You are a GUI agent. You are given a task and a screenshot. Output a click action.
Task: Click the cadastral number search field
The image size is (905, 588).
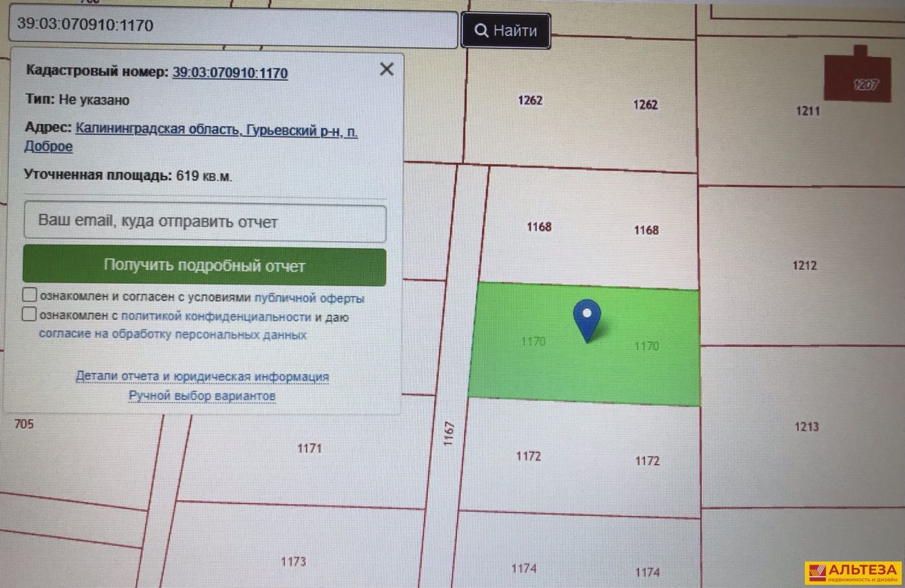pos(233,27)
